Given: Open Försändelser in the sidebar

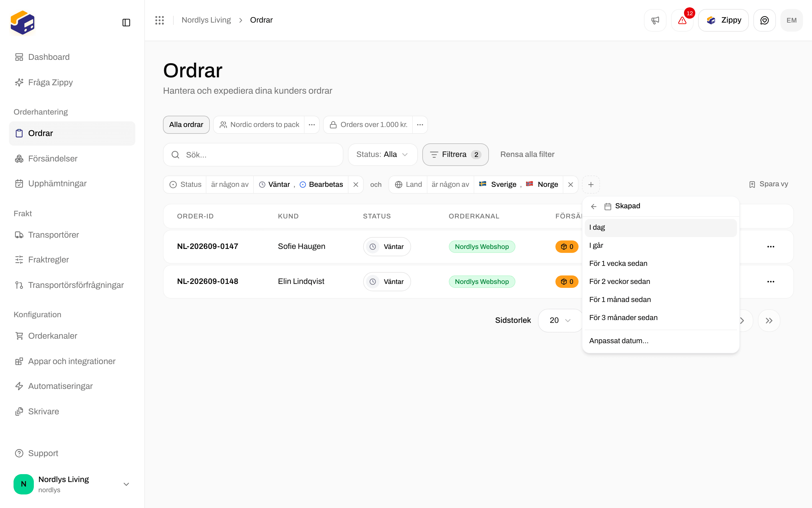Looking at the screenshot, I should tap(72, 159).
